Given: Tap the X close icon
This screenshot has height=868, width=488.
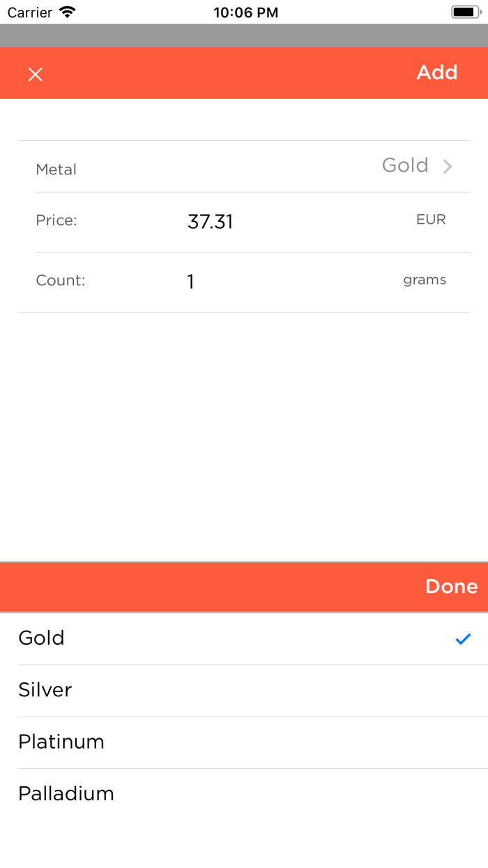Looking at the screenshot, I should coord(36,75).
